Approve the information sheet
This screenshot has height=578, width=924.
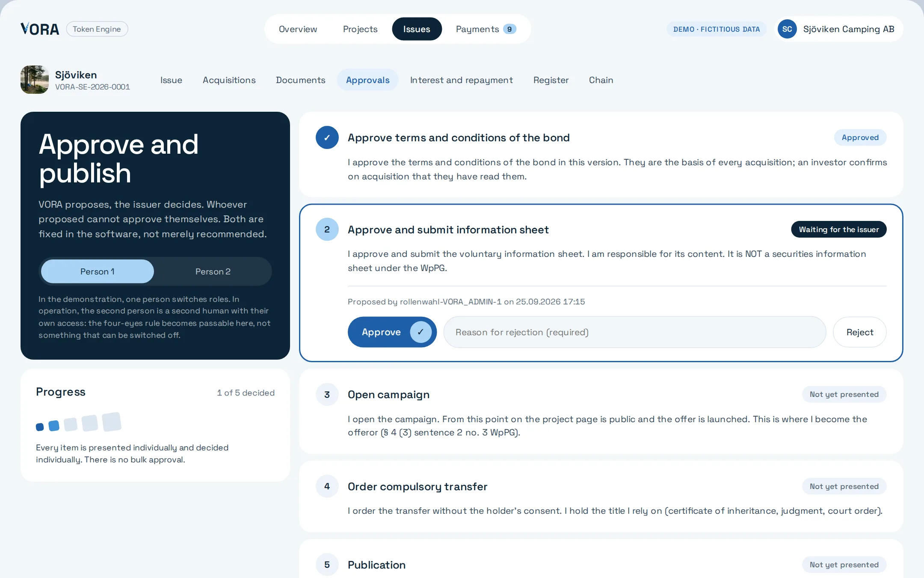(392, 332)
